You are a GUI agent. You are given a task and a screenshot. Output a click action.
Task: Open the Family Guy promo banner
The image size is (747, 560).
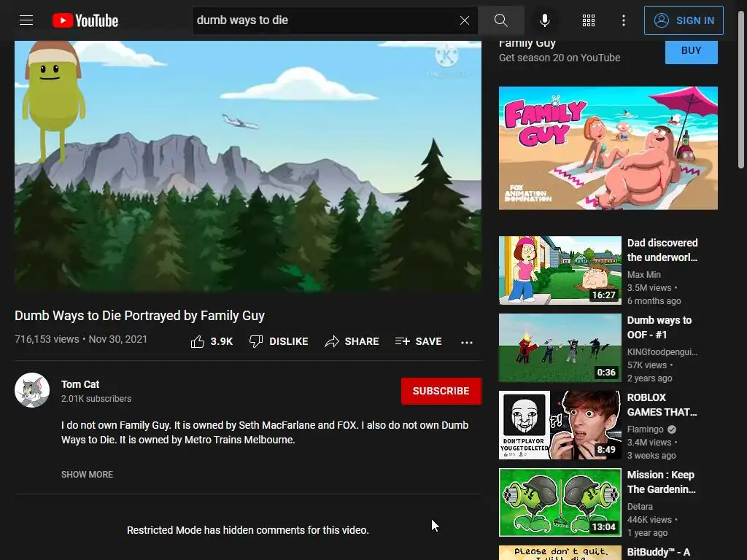tap(608, 148)
